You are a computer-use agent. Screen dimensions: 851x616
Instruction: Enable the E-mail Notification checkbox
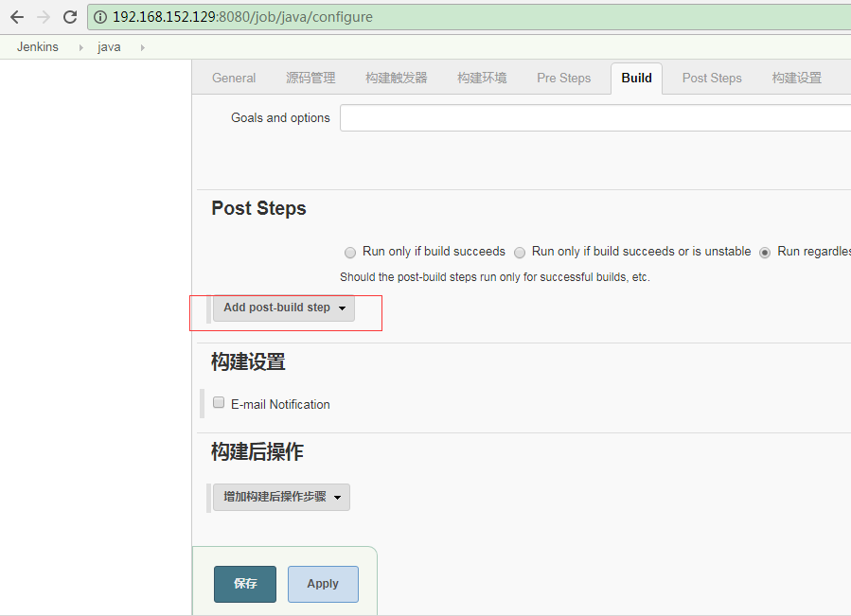219,402
